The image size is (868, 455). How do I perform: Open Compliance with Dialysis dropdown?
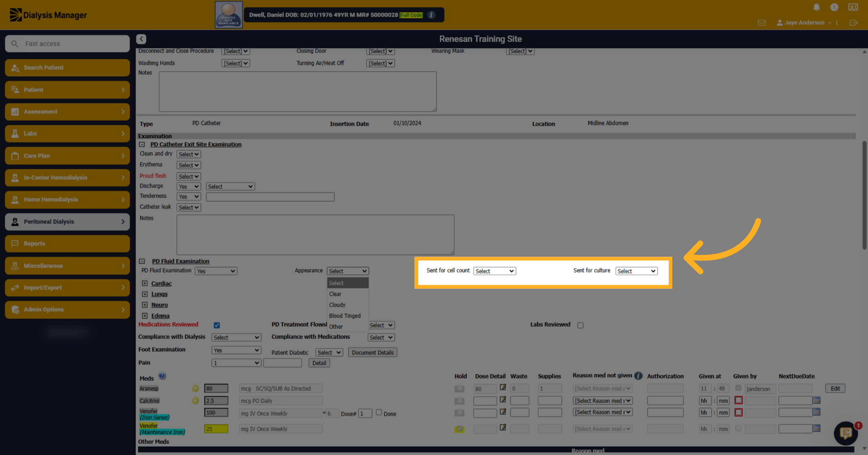point(236,337)
